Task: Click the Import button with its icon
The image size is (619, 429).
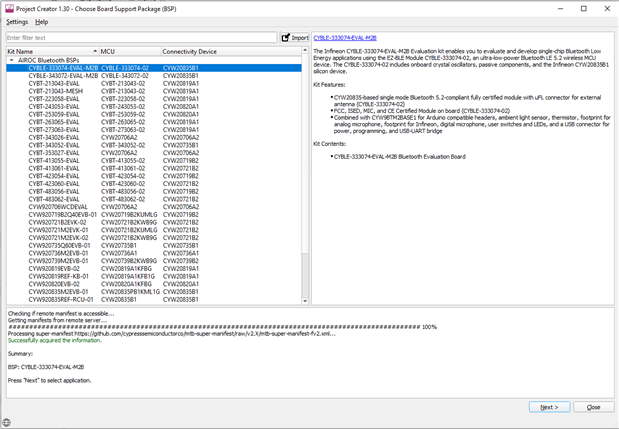Action: pyautogui.click(x=295, y=37)
